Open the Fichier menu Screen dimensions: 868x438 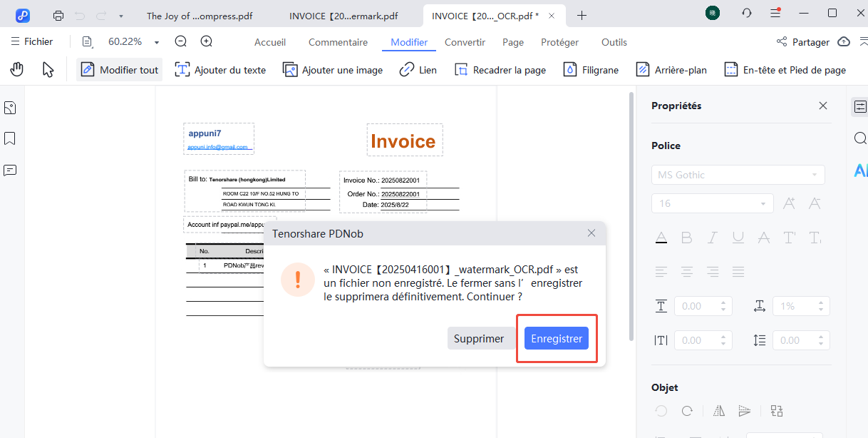pos(33,41)
